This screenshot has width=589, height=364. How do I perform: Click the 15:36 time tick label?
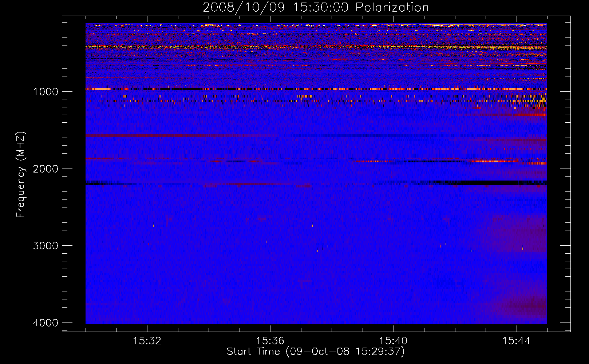pyautogui.click(x=270, y=341)
